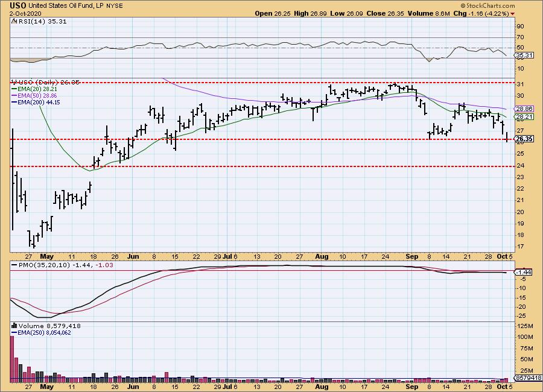Image resolution: width=543 pixels, height=392 pixels.
Task: Click the bar icon before Volume label
Action: click(x=14, y=326)
